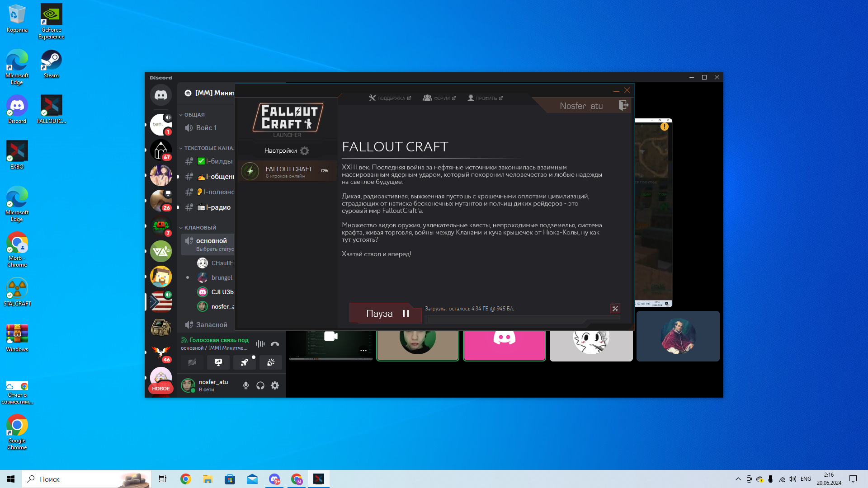Open the Pip-Boy server icon
Screen dimensions: 868x488
pos(161,327)
